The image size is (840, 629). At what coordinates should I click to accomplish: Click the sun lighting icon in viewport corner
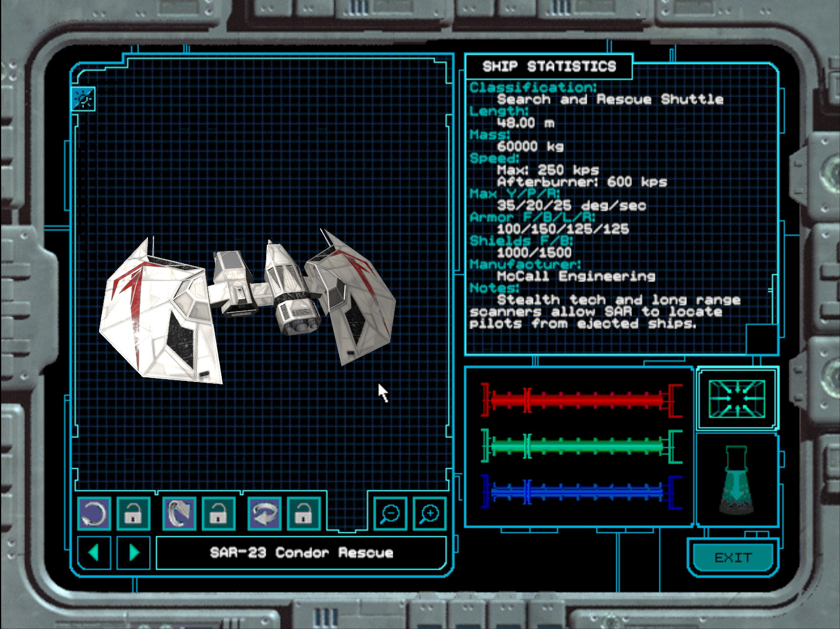tap(83, 100)
